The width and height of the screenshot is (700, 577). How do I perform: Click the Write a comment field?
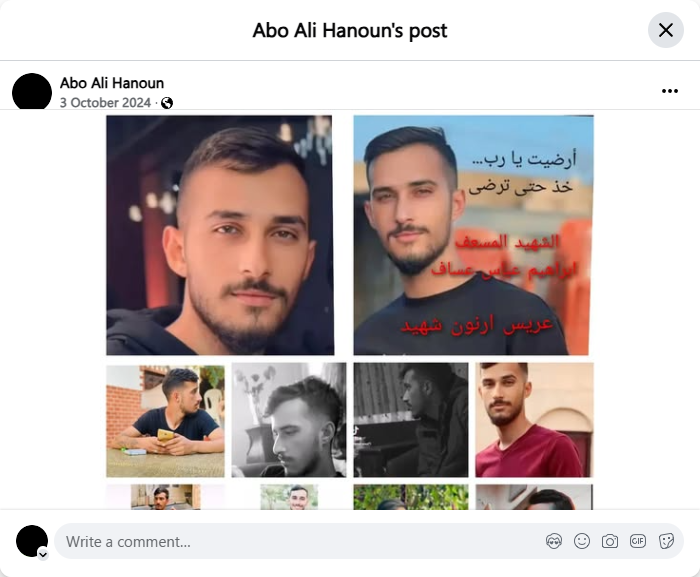tap(304, 541)
